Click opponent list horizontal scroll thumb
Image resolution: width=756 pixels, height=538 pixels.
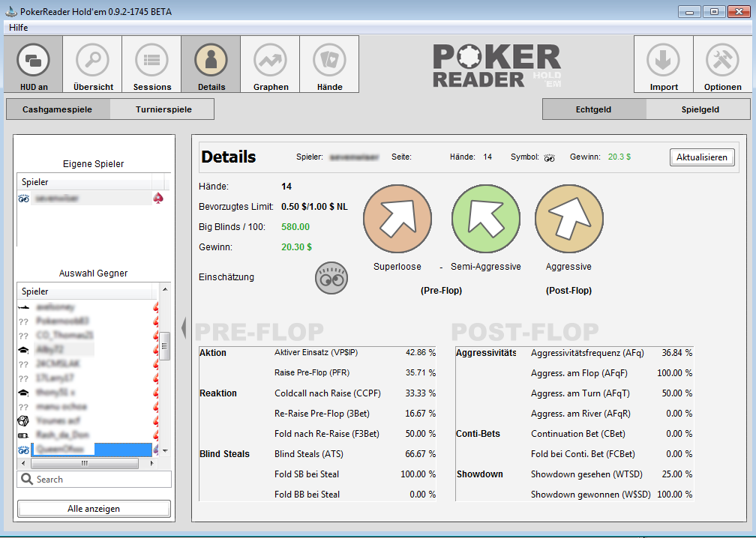click(85, 463)
